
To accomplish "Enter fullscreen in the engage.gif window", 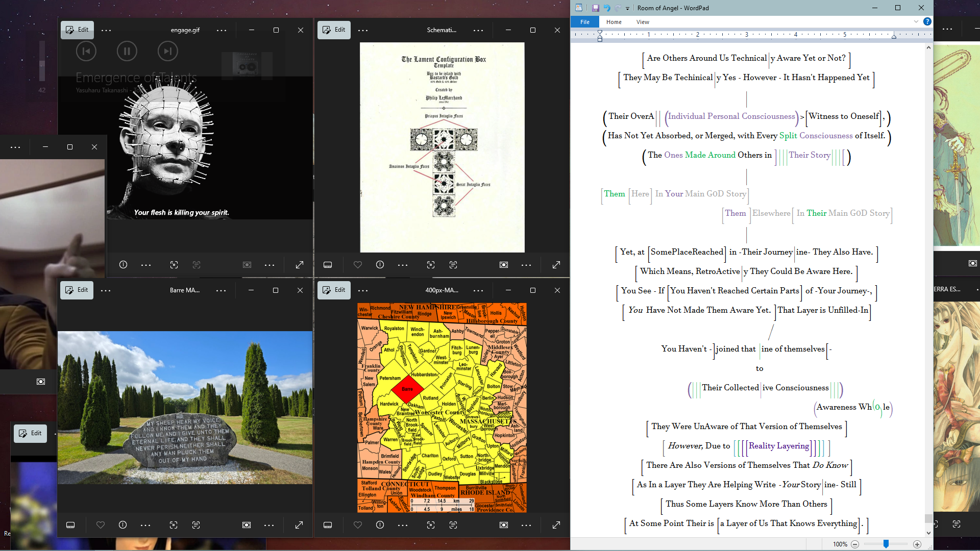I will [x=300, y=265].
